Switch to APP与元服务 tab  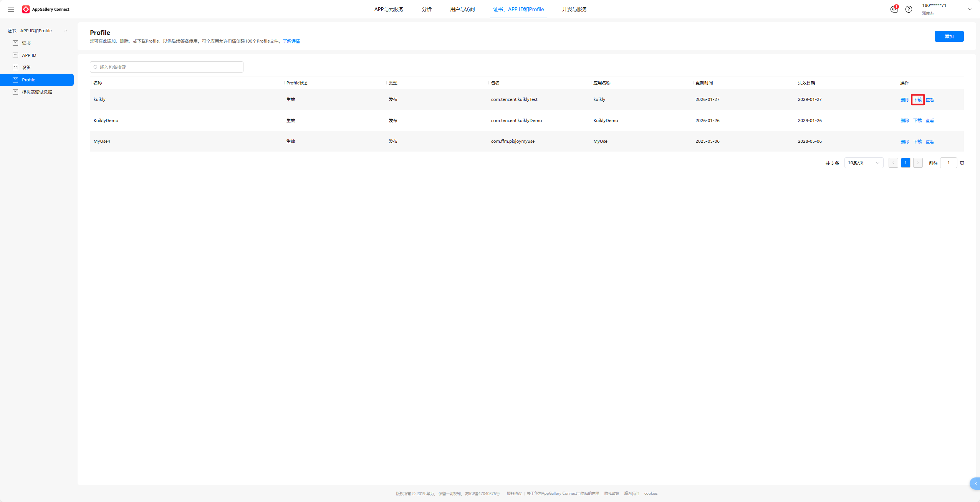[389, 9]
